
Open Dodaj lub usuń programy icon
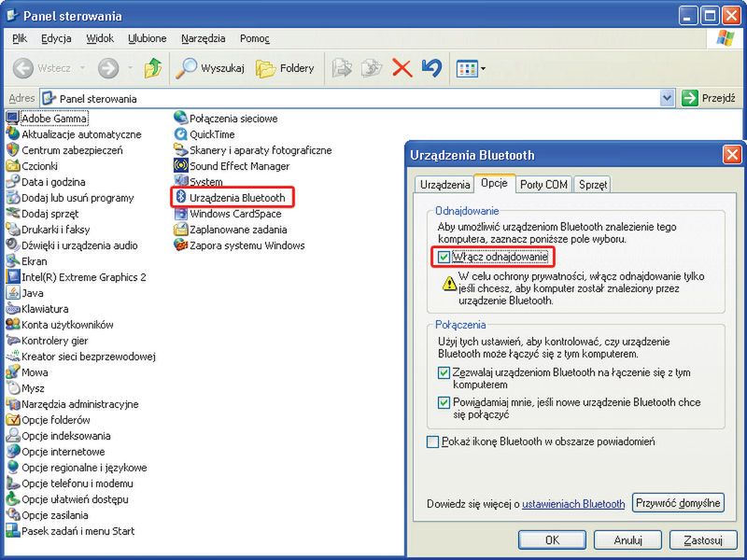[12, 198]
